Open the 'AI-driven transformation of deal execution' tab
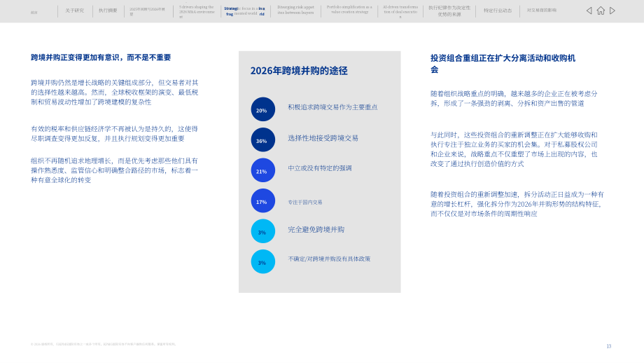The height and width of the screenshot is (363, 644). tap(400, 11)
